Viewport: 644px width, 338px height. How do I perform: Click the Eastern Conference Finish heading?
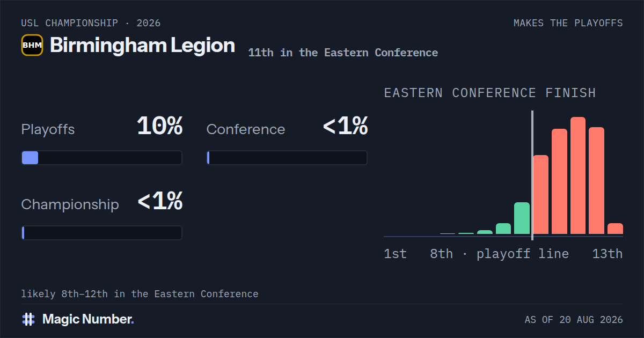click(490, 93)
